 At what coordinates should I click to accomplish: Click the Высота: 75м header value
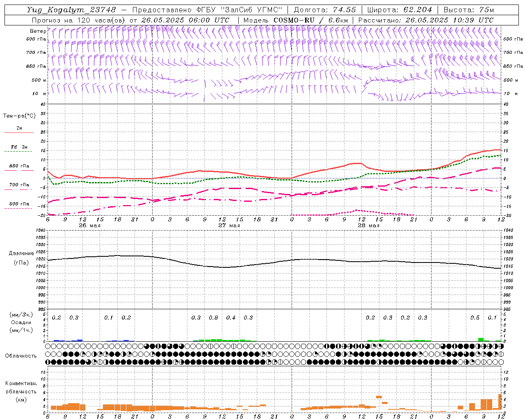[x=469, y=10]
